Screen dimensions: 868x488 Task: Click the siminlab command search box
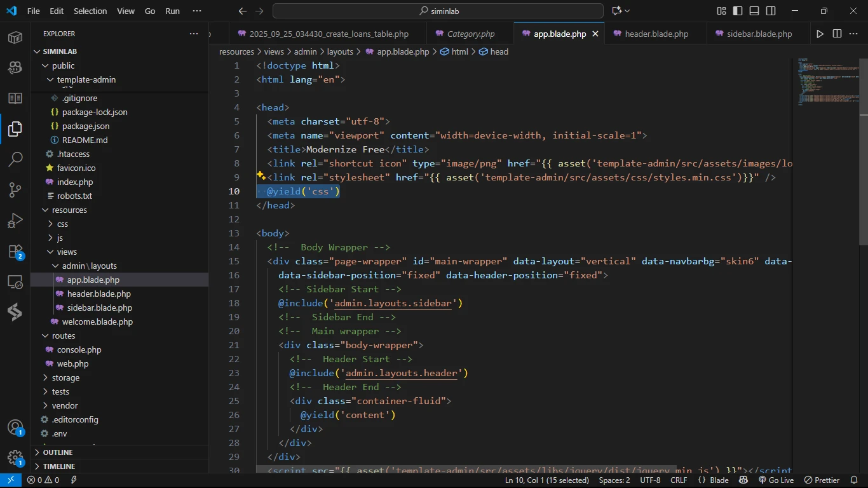point(438,11)
